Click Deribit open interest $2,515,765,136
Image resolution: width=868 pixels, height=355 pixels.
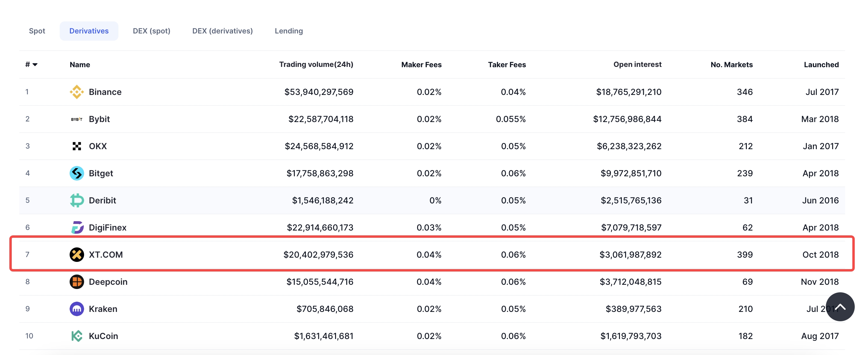pos(631,200)
